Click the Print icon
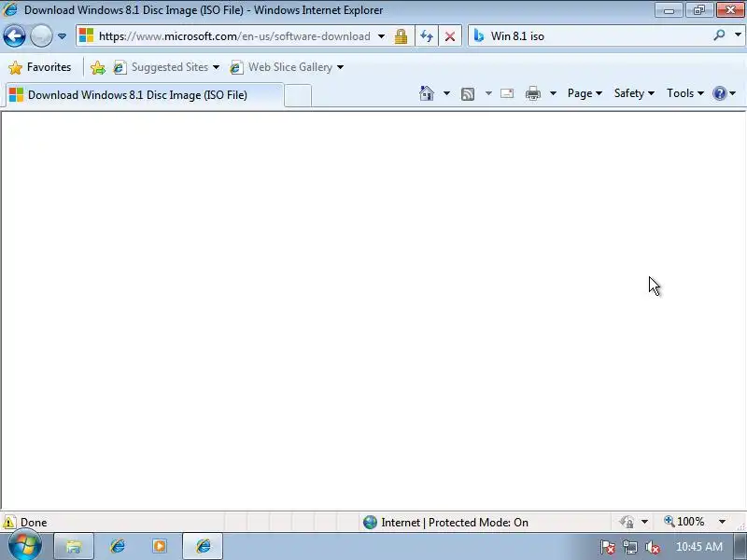 (532, 93)
